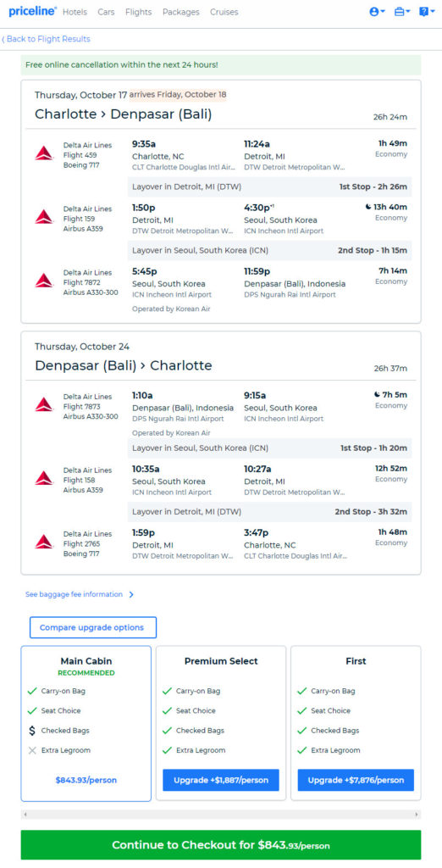Click Delta logo for Flight 459
This screenshot has height=868, width=442.
(44, 153)
